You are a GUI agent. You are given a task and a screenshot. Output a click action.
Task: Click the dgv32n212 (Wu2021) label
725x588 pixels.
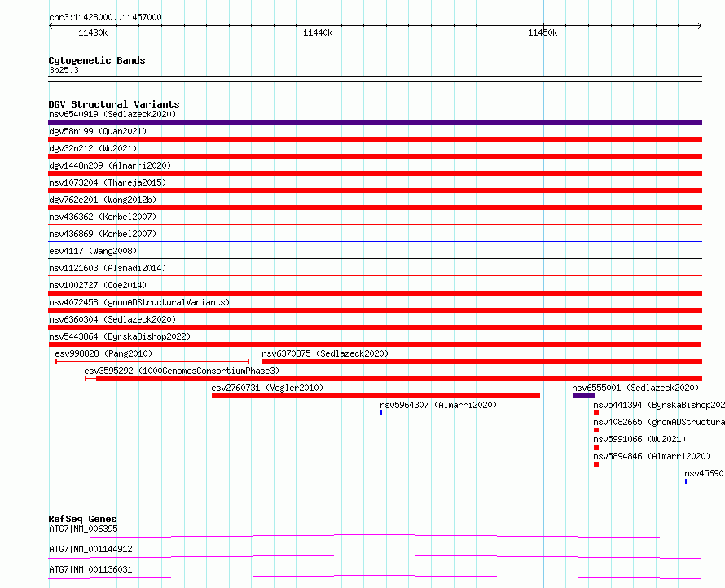[93, 148]
